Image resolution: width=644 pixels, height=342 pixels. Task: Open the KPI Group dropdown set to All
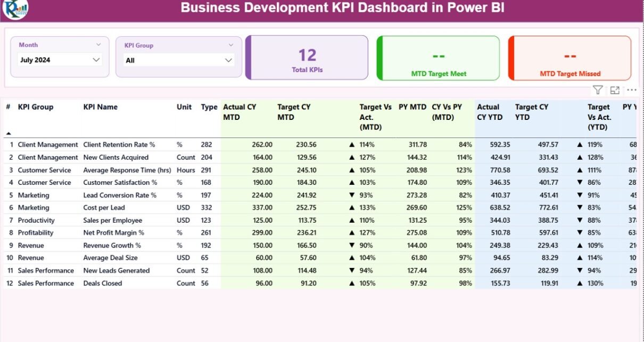click(228, 60)
